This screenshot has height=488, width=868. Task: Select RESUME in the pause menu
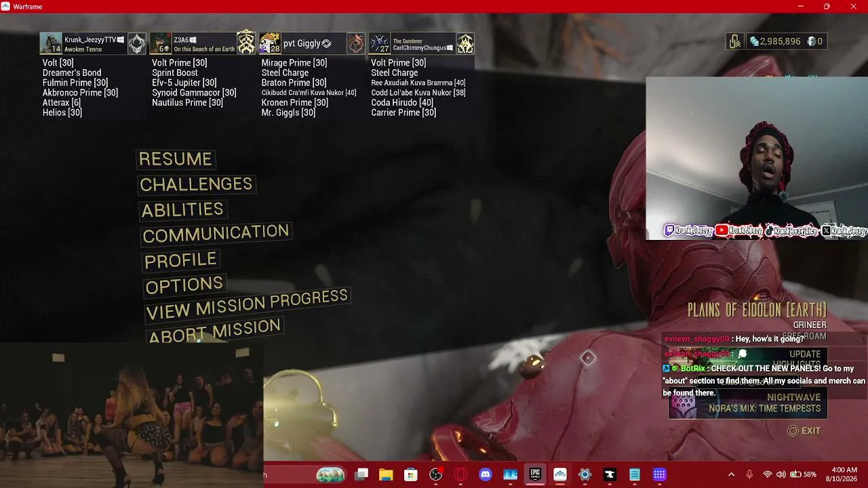point(176,159)
